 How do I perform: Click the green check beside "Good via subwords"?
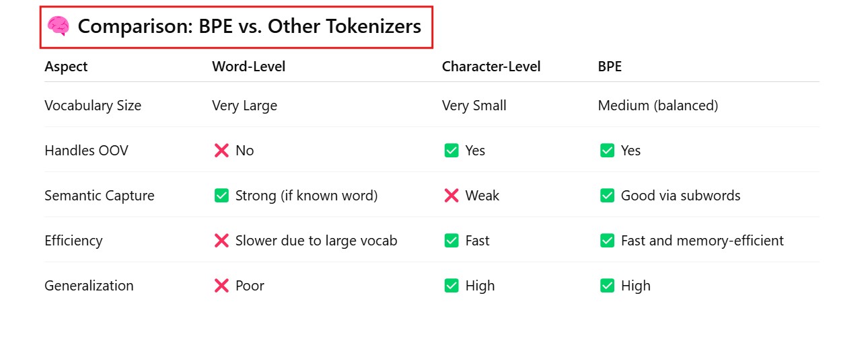click(x=607, y=196)
